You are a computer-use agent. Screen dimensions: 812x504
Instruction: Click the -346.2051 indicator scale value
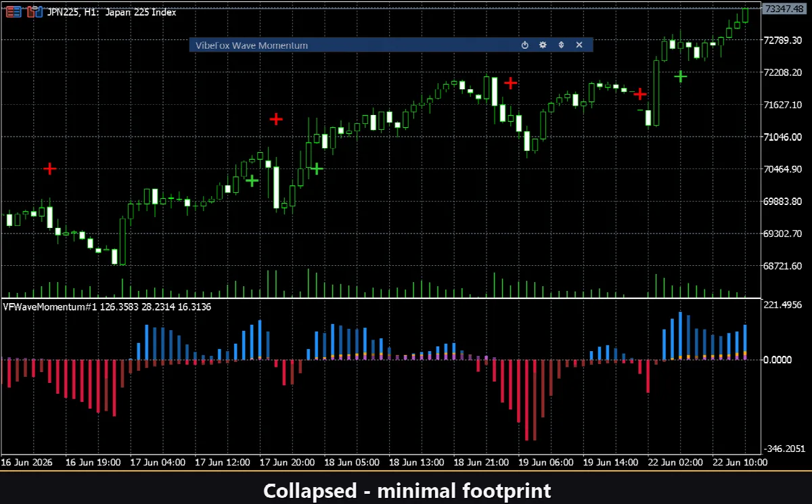coord(783,449)
